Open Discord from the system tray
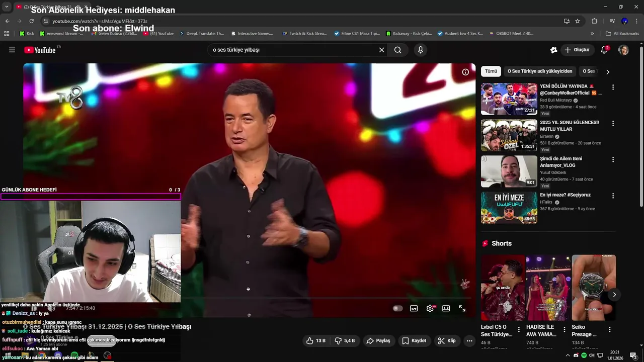644x362 pixels. pos(576,355)
